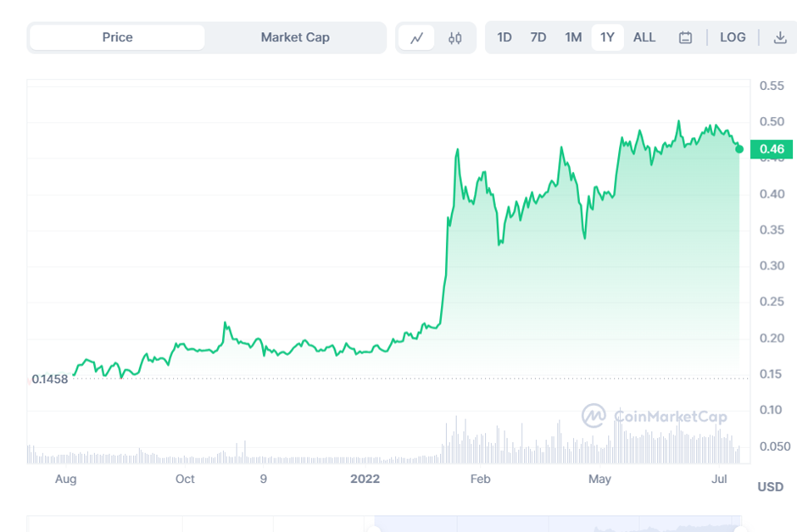Click the 0.1458 starting price label
Viewport: 797px width, 532px height.
(50, 379)
